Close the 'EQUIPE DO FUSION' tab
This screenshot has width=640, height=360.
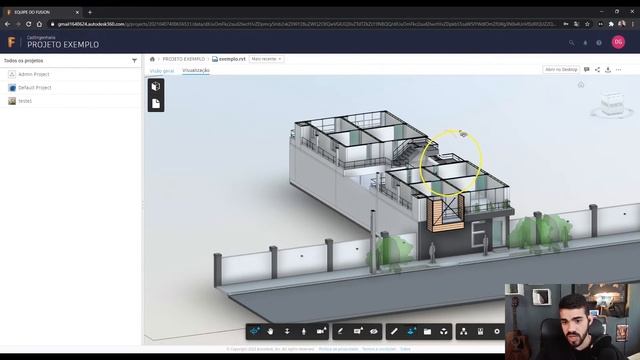[x=77, y=12]
